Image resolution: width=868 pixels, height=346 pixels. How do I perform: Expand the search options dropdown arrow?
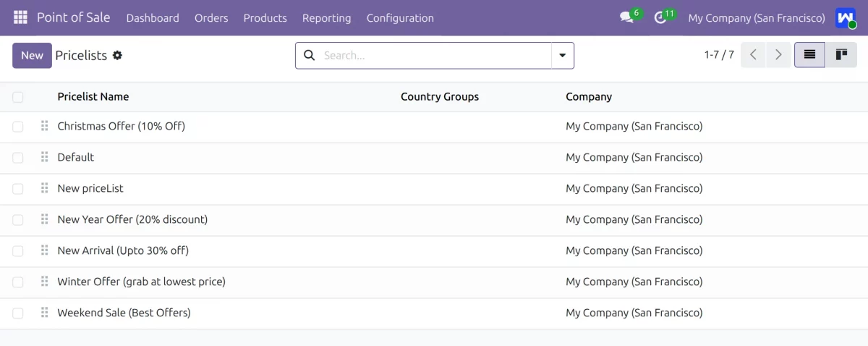[x=562, y=55]
